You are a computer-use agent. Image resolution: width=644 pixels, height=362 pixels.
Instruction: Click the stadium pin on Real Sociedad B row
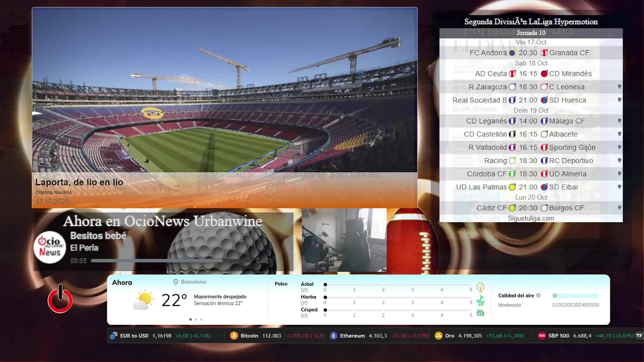click(619, 100)
